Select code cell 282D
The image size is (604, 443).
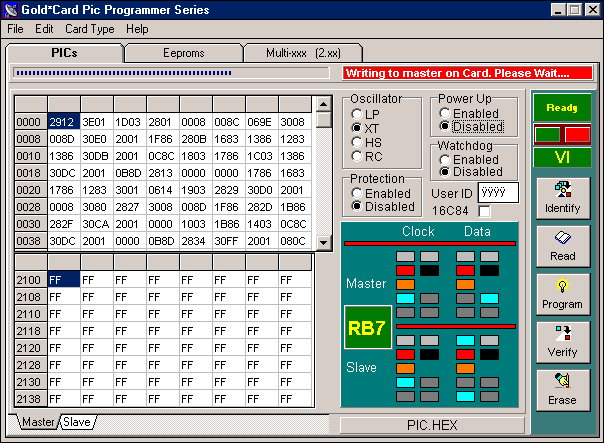tap(262, 207)
